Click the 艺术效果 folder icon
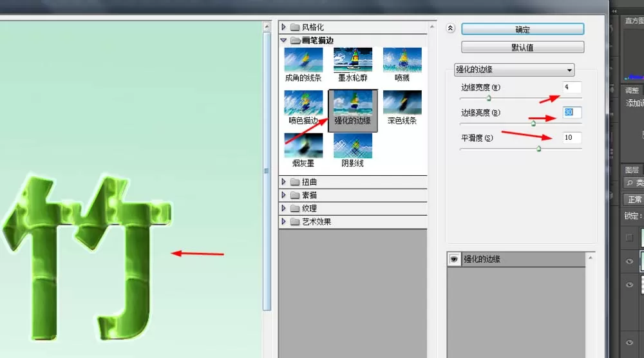 (x=295, y=221)
